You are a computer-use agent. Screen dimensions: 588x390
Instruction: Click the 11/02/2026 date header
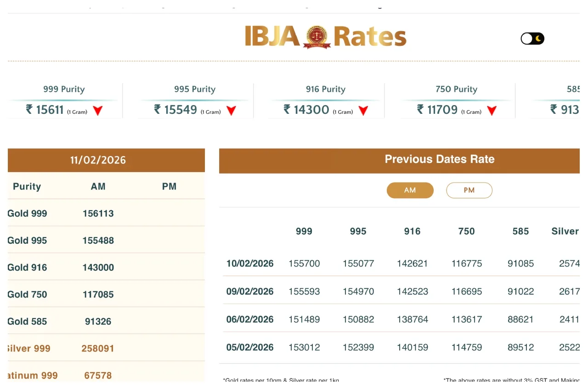[x=98, y=160]
